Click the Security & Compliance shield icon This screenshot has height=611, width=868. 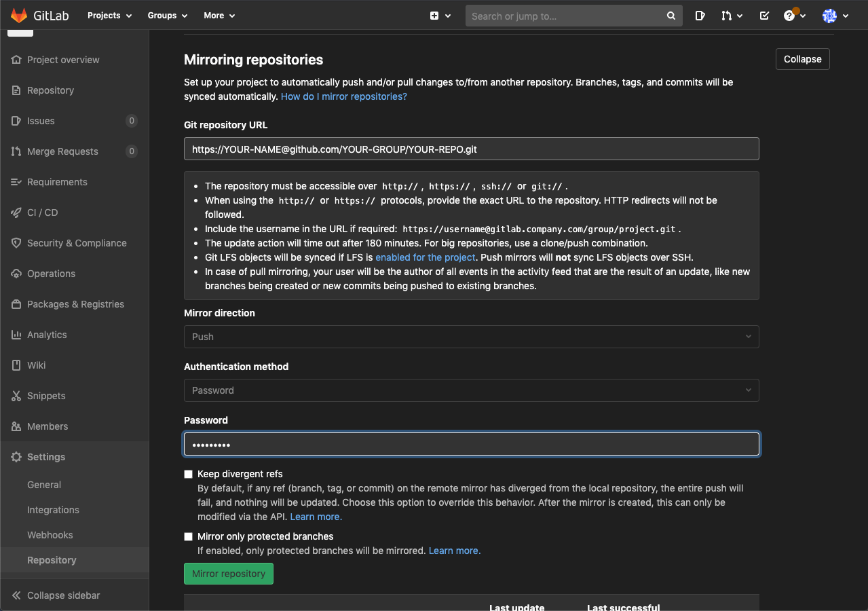(16, 243)
